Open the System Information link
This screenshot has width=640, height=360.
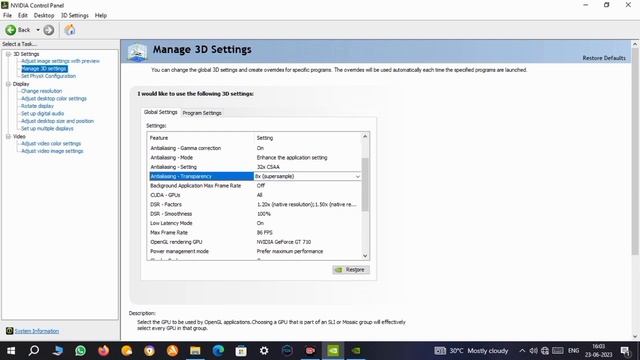click(x=37, y=331)
